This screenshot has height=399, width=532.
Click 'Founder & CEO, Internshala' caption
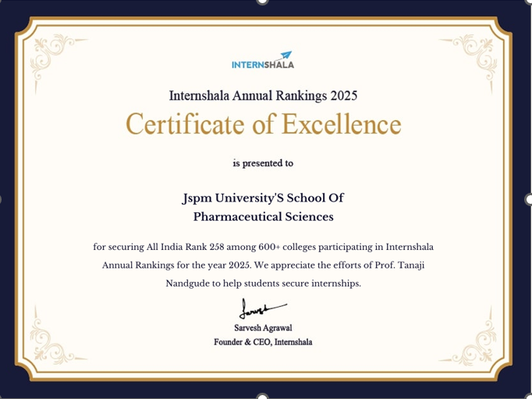pos(263,342)
